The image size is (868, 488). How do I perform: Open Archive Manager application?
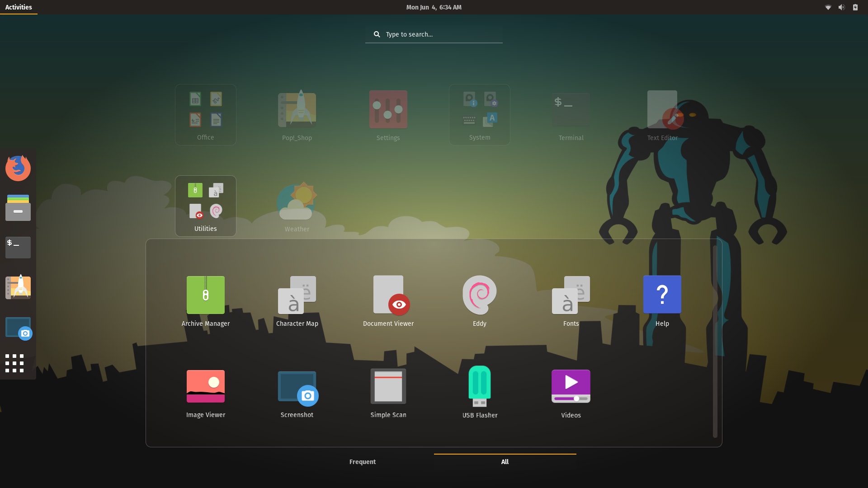205,295
